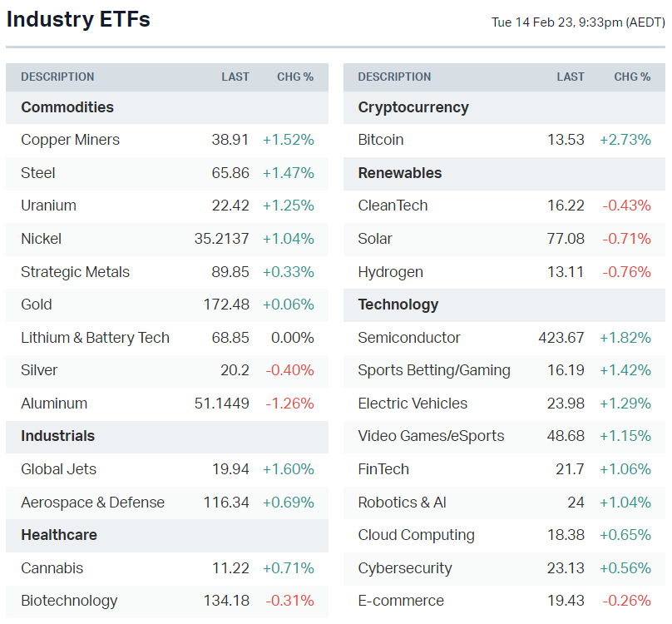The height and width of the screenshot is (624, 672).
Task: Sort left table by CHG % header
Action: (295, 77)
